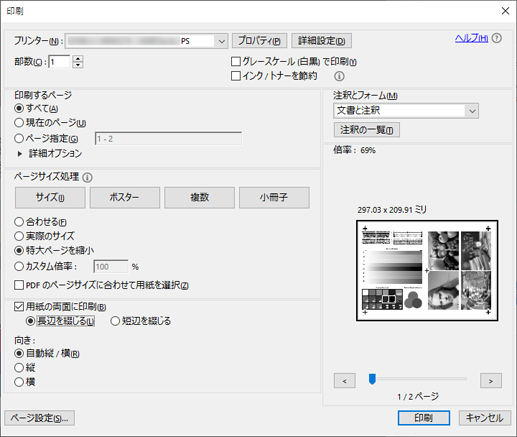Increase copies with the up spinner arrow
The height and width of the screenshot is (437, 517).
coord(78,58)
